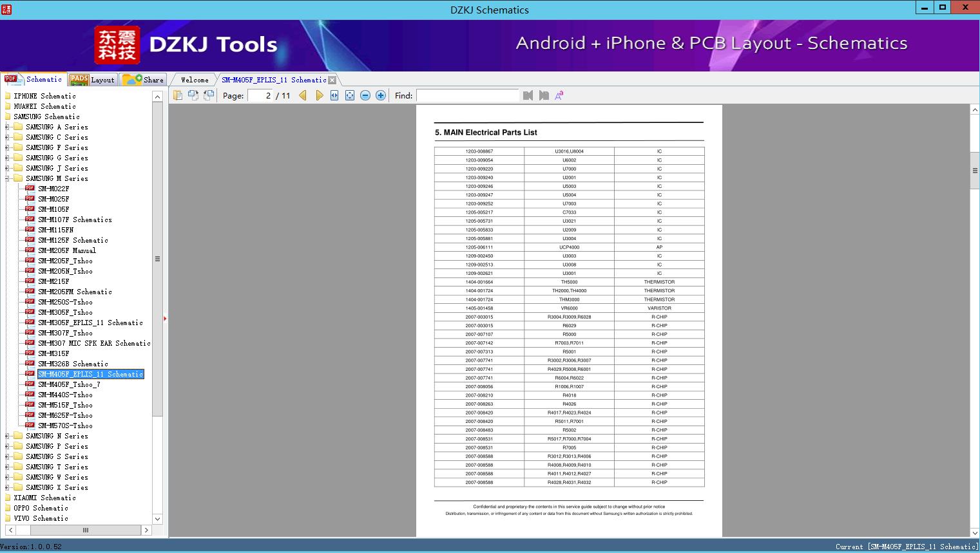980x553 pixels.
Task: Click the red collapse arrow on sidebar splitter
Action: [x=165, y=319]
